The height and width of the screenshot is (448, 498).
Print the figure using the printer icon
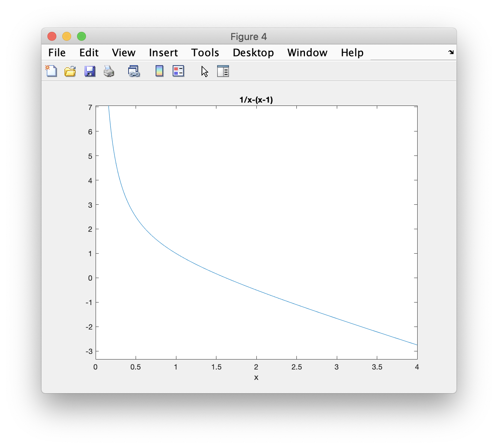click(x=109, y=71)
